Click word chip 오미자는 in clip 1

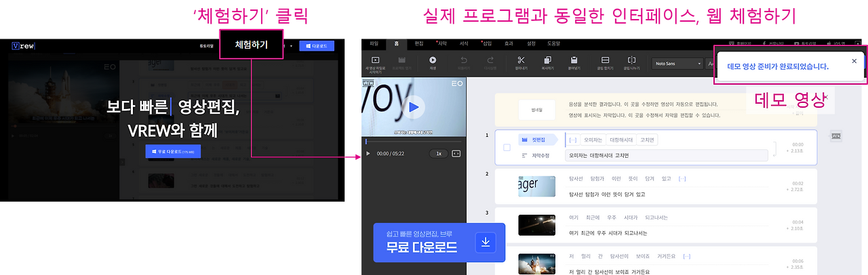pyautogui.click(x=593, y=140)
